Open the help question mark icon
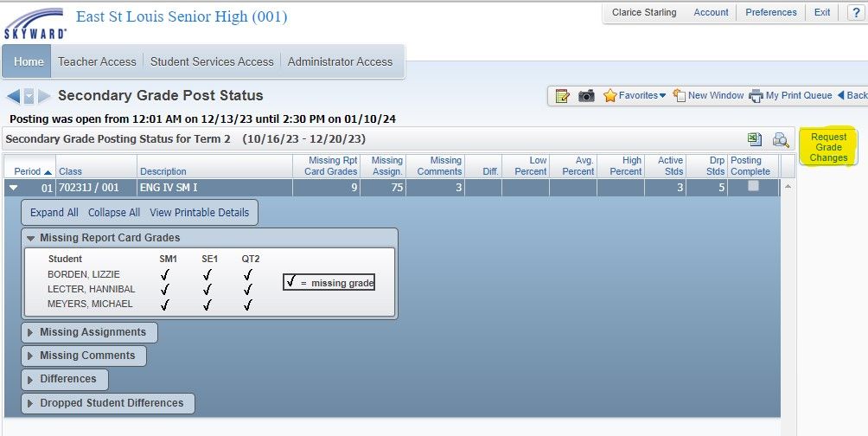 854,12
